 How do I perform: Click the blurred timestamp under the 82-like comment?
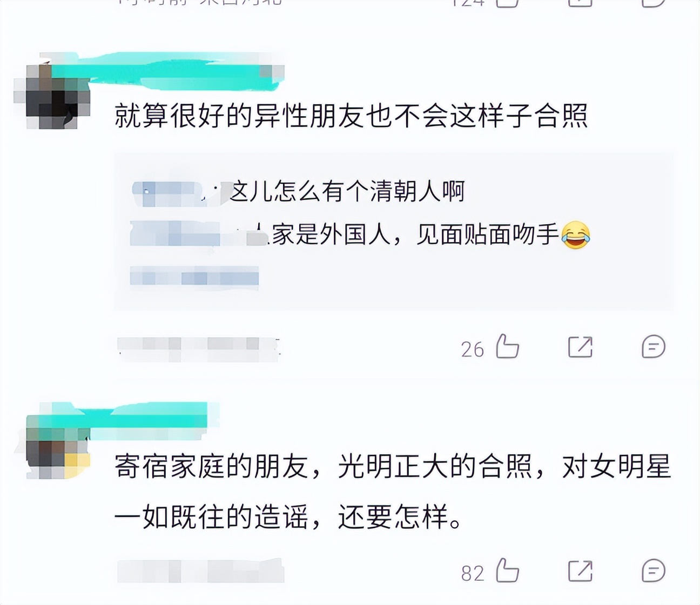click(200, 572)
